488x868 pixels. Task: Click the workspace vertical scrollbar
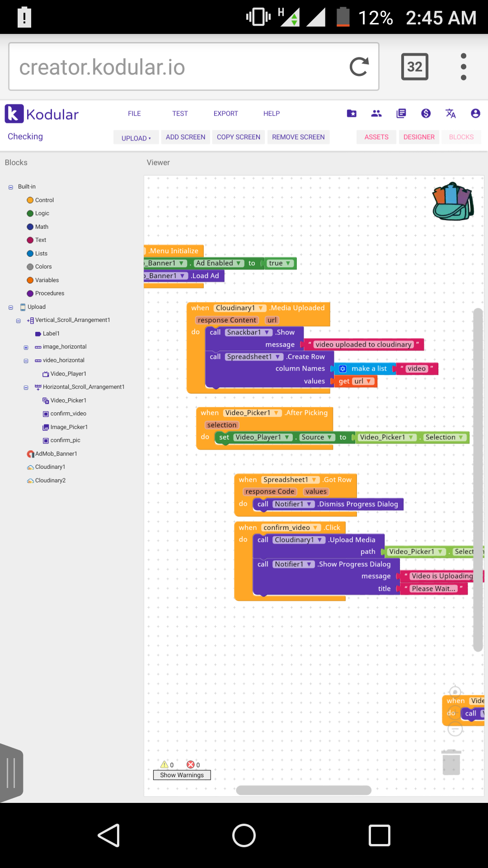(x=478, y=480)
